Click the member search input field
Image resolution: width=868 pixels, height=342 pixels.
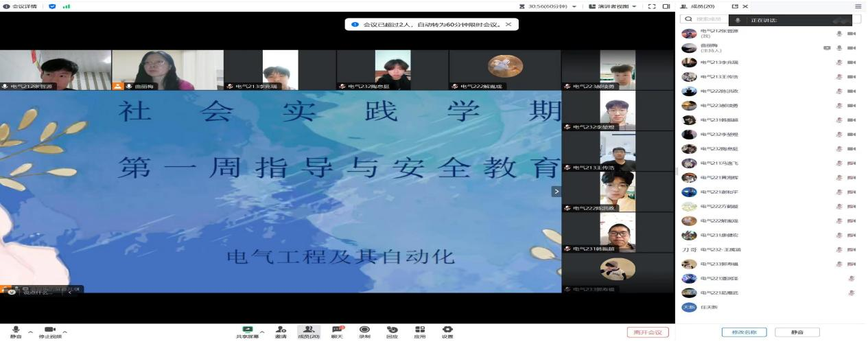[x=707, y=19]
